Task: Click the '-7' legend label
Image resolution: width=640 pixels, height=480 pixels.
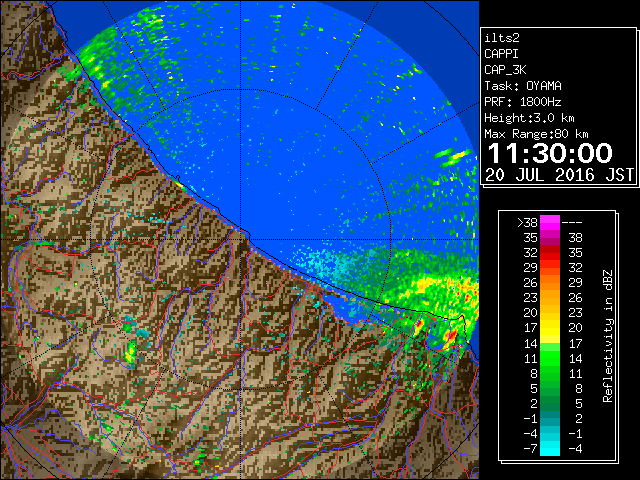Action: [530, 449]
